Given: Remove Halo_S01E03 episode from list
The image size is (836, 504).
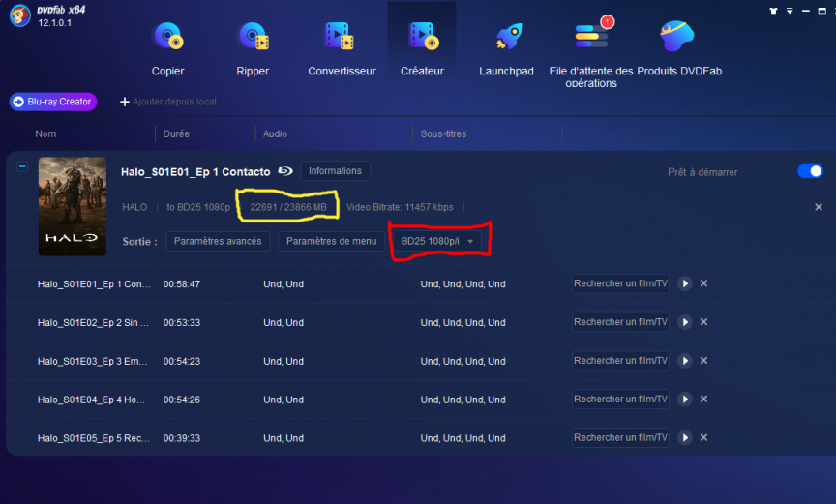Looking at the screenshot, I should (703, 361).
